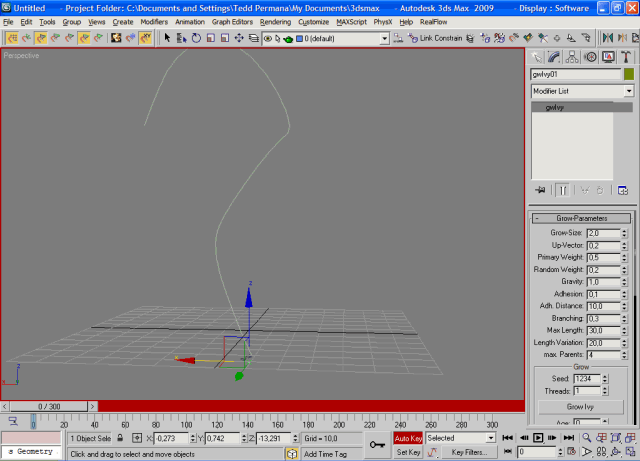Screen dimensions: 640x461
Task: Toggle Show End Result in stack
Action: point(562,190)
